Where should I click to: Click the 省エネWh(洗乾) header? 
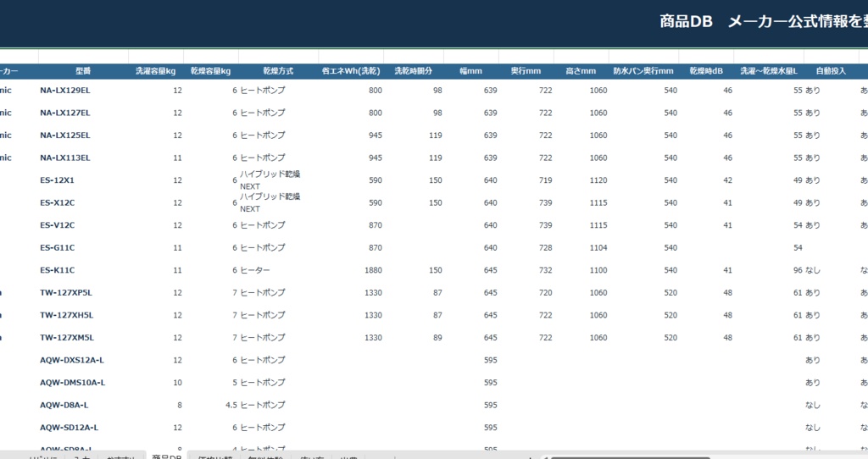click(x=351, y=71)
